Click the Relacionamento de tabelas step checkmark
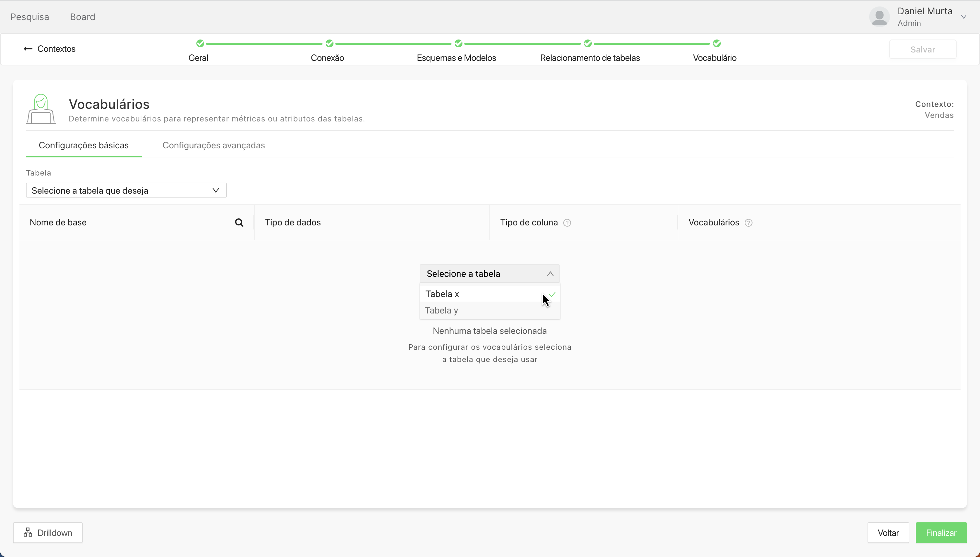 point(588,43)
